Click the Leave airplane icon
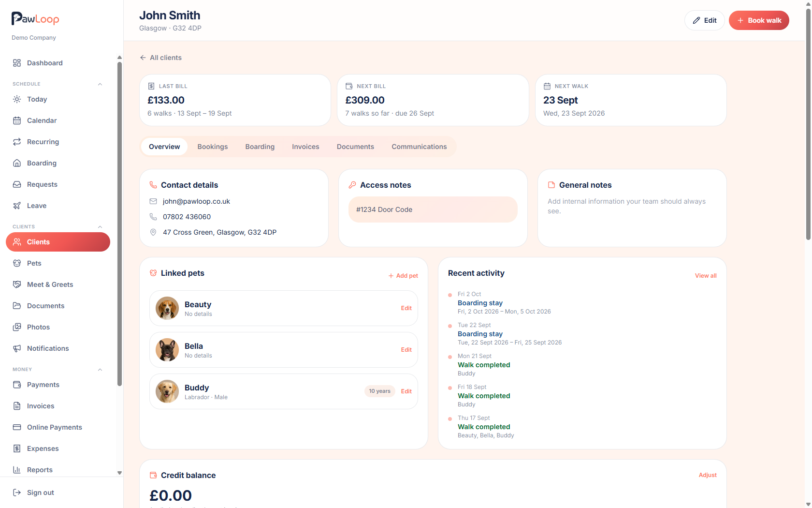Screen dimensions: 812x508 tap(17, 206)
